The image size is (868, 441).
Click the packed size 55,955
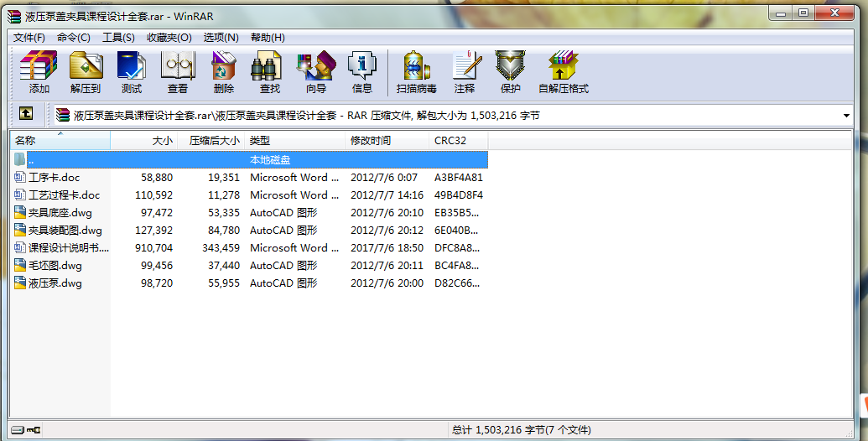[224, 283]
